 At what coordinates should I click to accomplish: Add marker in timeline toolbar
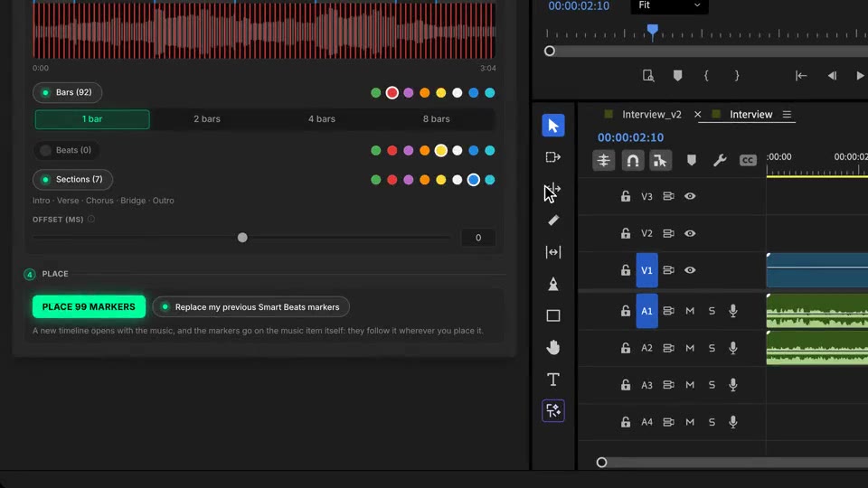(x=691, y=161)
